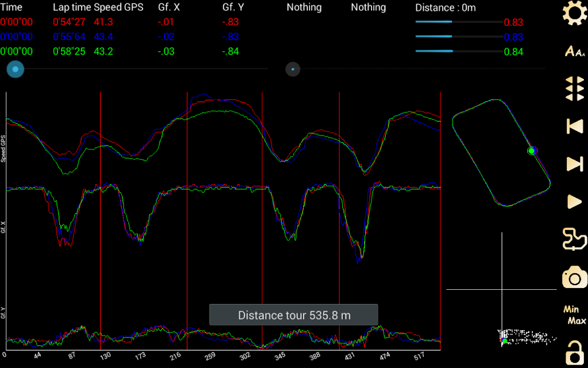Click the six-arrow zoom expand icon
Image resolution: width=588 pixels, height=368 pixels.
pos(574,89)
